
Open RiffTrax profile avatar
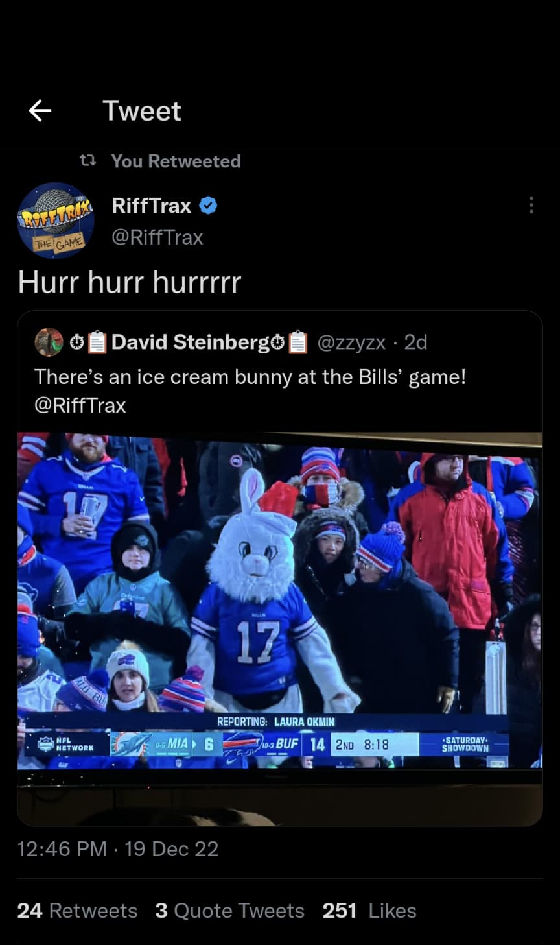(56, 221)
